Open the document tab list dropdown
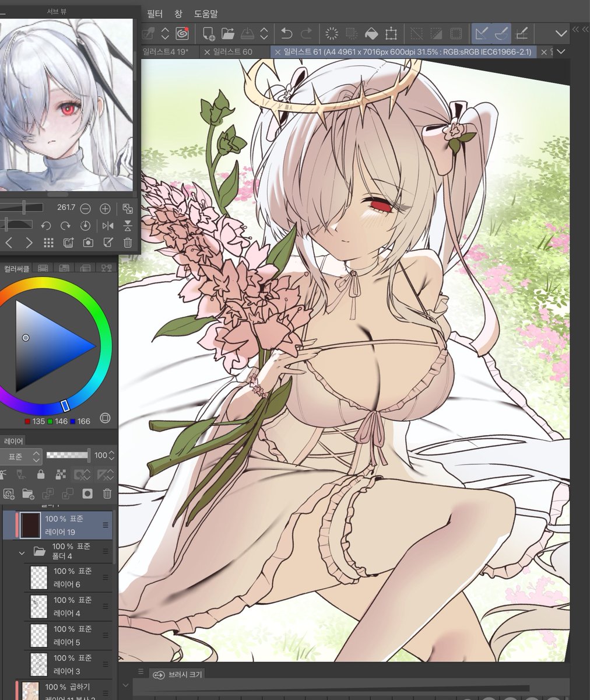The width and height of the screenshot is (590, 700). pos(561,52)
